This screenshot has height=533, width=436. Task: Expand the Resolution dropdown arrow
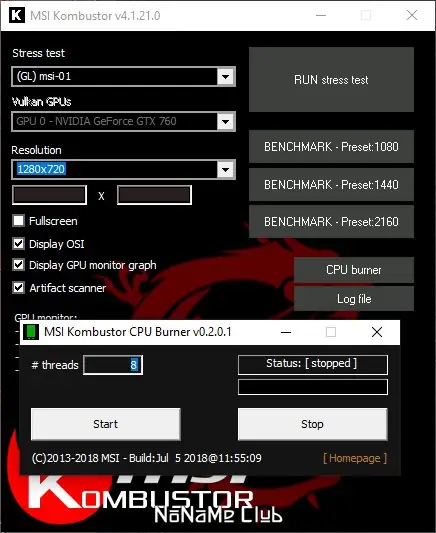click(225, 169)
